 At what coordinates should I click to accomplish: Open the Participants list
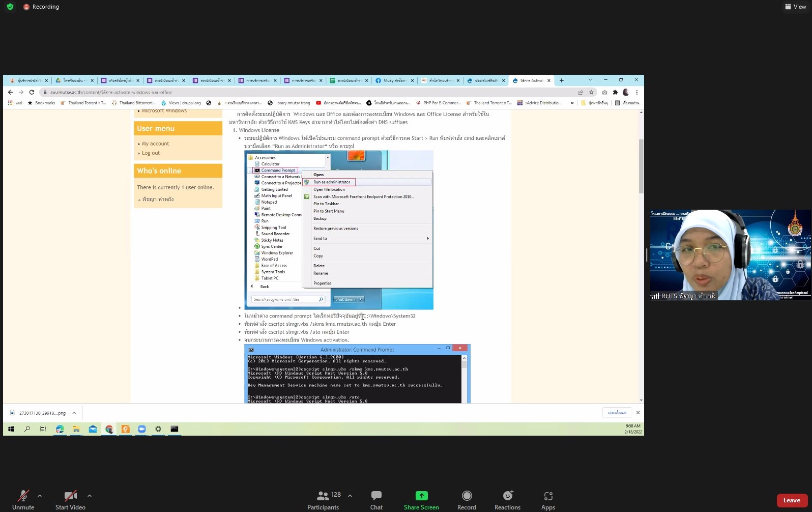coord(323,500)
